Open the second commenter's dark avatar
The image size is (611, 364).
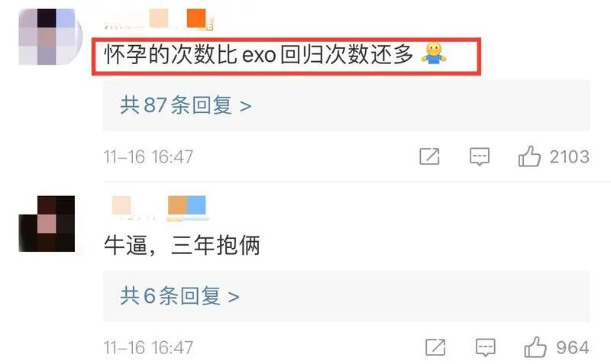47,224
